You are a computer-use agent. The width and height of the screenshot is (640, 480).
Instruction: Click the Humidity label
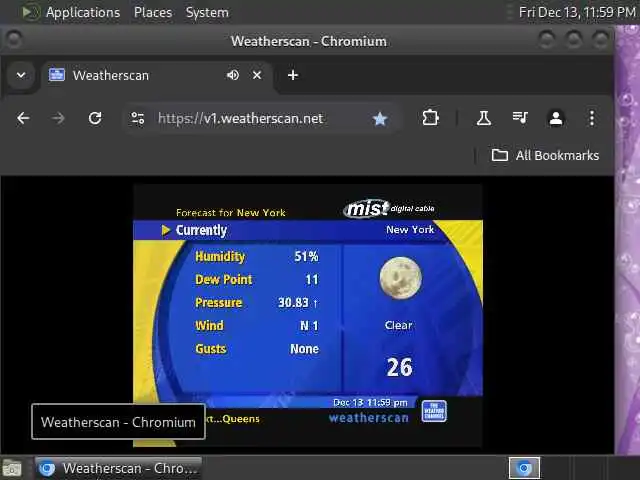pyautogui.click(x=220, y=256)
